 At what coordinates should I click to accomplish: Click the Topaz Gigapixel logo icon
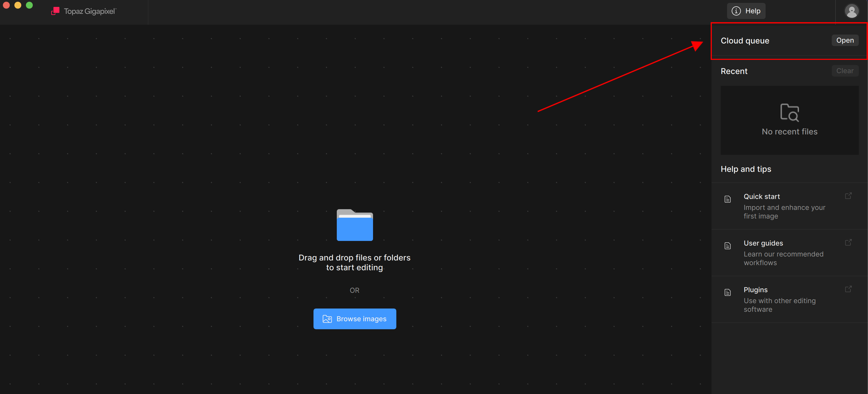55,11
